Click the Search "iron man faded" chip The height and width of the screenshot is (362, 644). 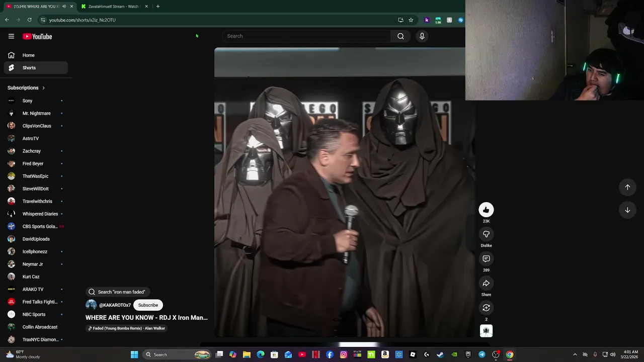(118, 292)
